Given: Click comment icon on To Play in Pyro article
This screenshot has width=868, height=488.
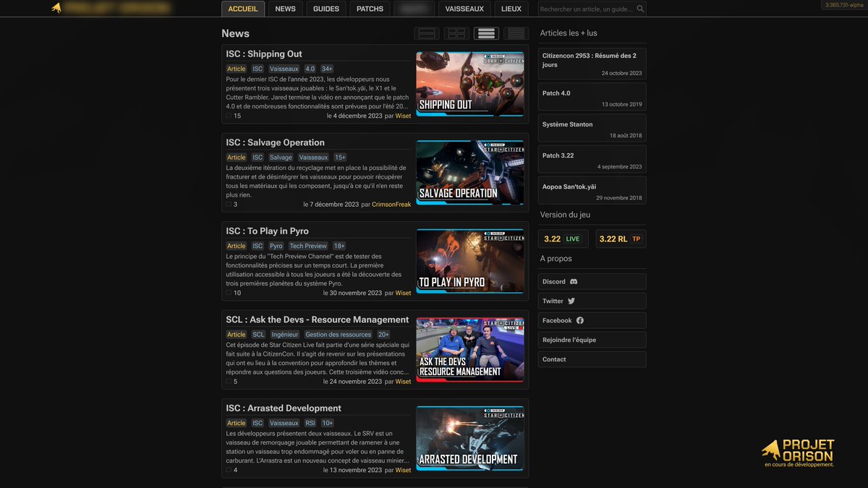Looking at the screenshot, I should 229,293.
